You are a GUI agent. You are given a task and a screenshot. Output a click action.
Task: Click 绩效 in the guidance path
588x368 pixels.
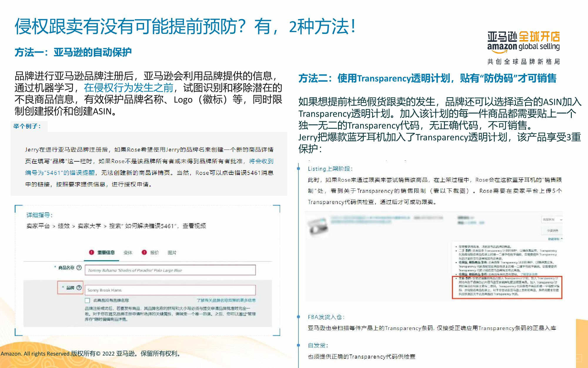tap(64, 226)
